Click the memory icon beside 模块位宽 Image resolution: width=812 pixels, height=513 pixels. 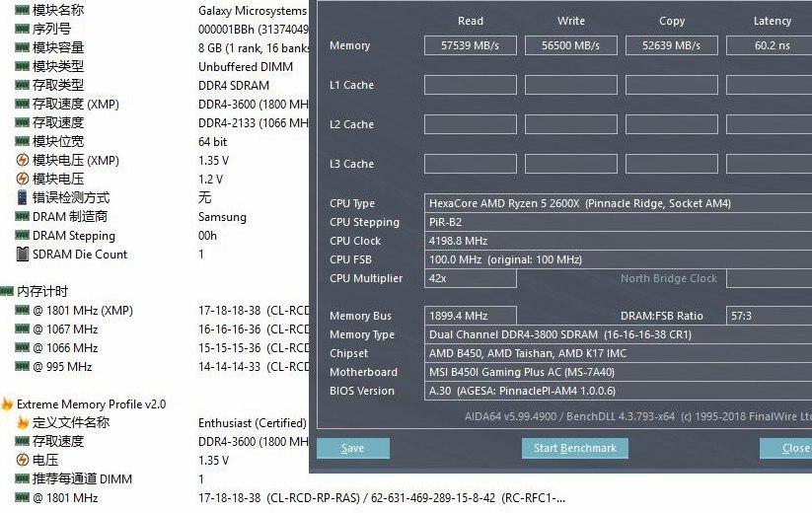point(22,141)
